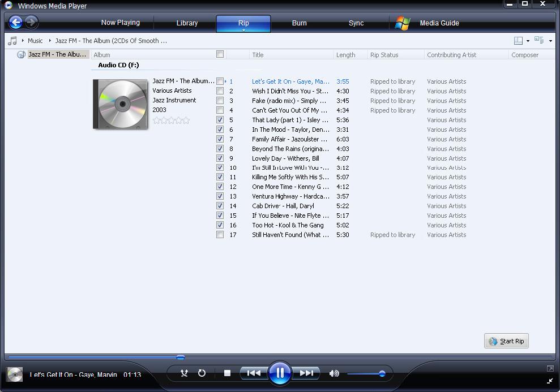Image resolution: width=560 pixels, height=392 pixels.
Task: Click the seek bar handle
Action: tap(181, 357)
